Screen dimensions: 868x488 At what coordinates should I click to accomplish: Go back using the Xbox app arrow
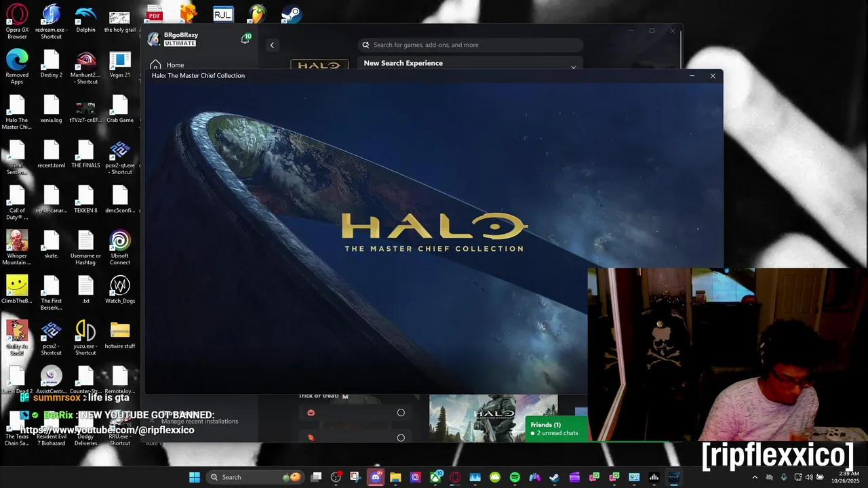point(272,45)
